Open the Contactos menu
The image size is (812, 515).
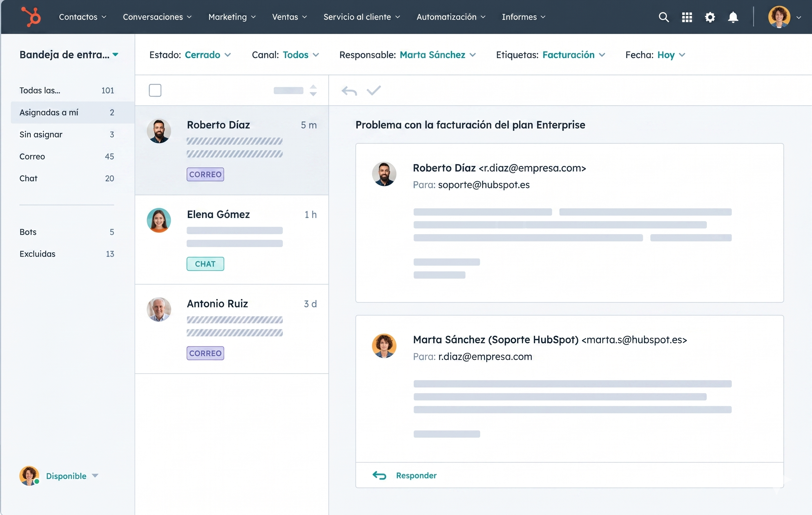tap(83, 17)
